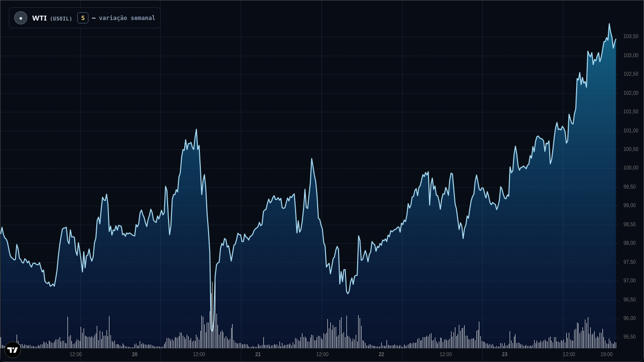Select the day 23 date label
The image size is (644, 362).
click(505, 354)
